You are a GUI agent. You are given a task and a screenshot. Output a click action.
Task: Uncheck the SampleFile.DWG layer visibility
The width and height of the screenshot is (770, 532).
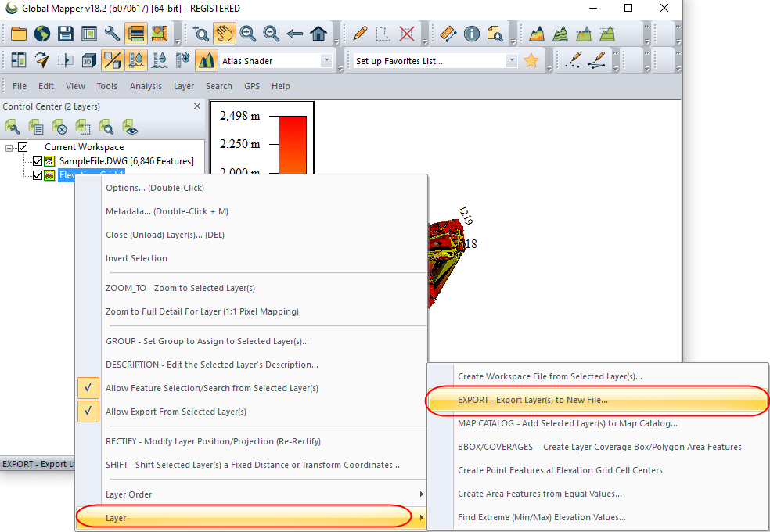37,160
